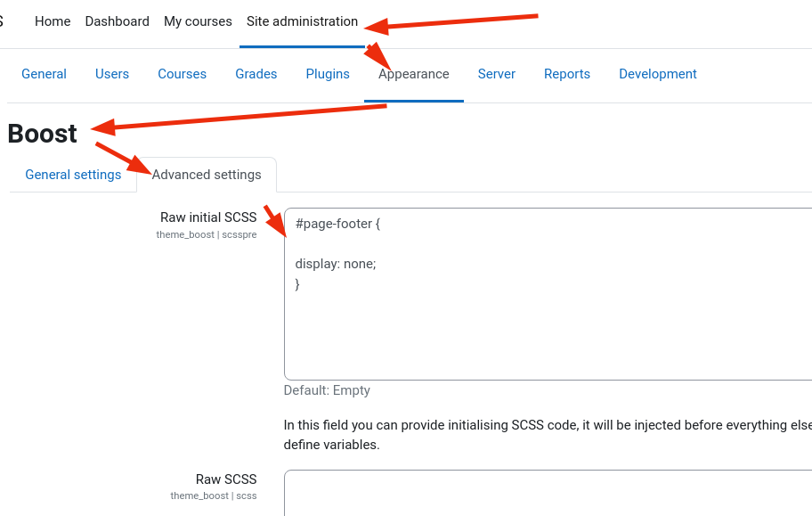812x516 pixels.
Task: Click the 'theme_boost | scss' setting name
Action: click(x=214, y=496)
